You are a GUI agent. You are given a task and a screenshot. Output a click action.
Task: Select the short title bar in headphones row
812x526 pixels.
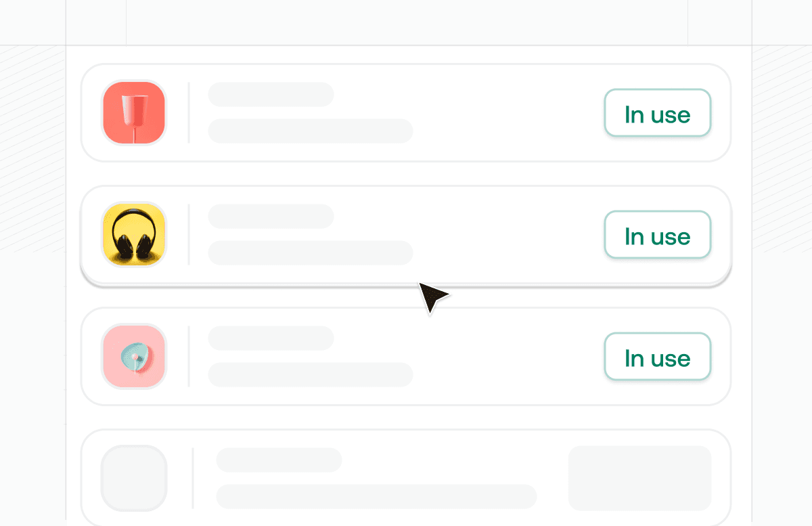(271, 216)
